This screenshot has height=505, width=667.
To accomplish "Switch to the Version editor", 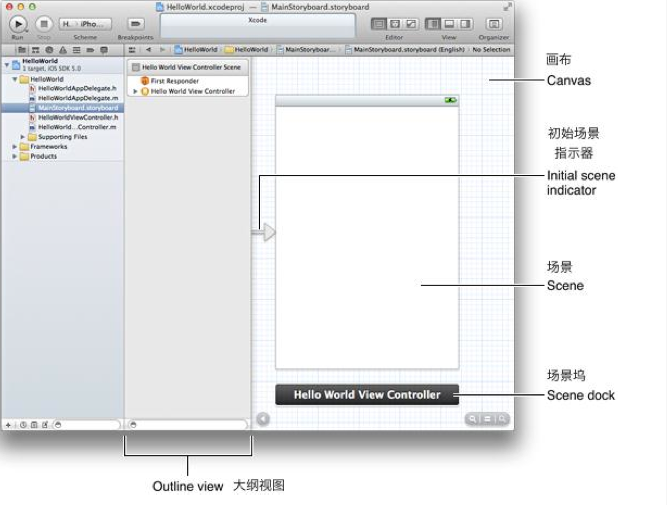I will click(x=411, y=24).
